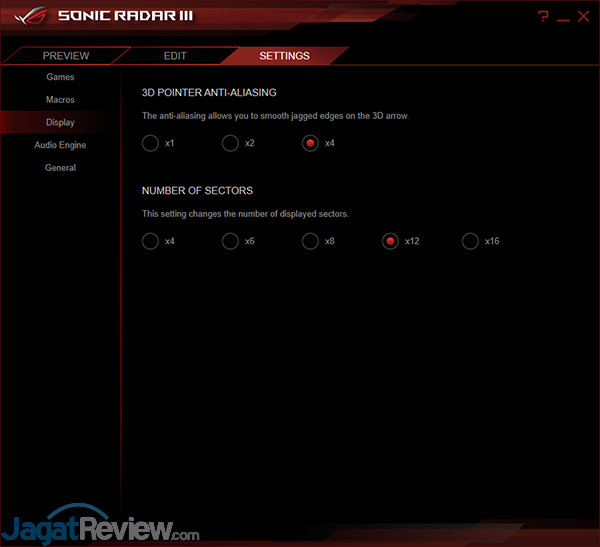Select the x12 sectors radio button

(390, 241)
